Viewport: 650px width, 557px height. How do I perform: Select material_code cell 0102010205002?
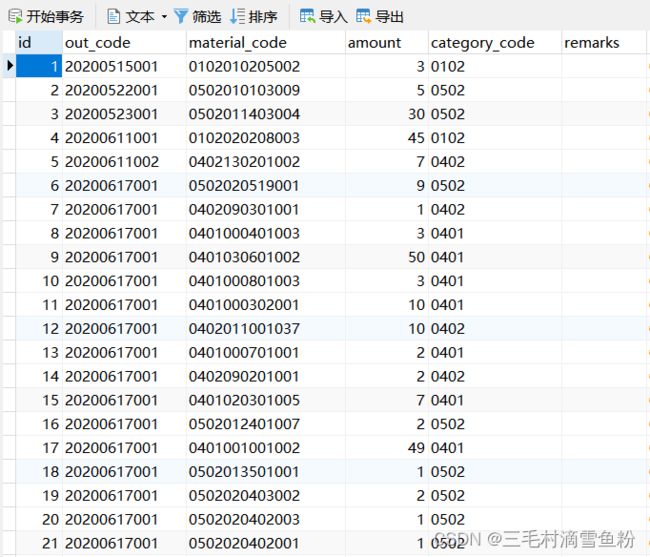click(x=266, y=66)
